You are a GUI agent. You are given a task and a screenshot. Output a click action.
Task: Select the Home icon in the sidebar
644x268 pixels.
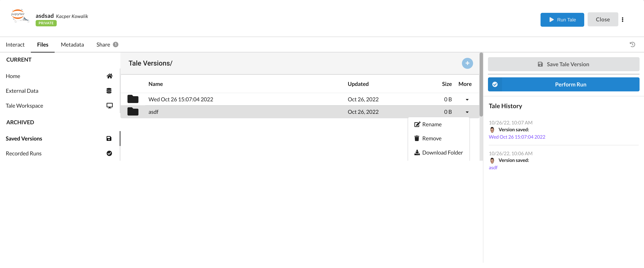click(109, 76)
